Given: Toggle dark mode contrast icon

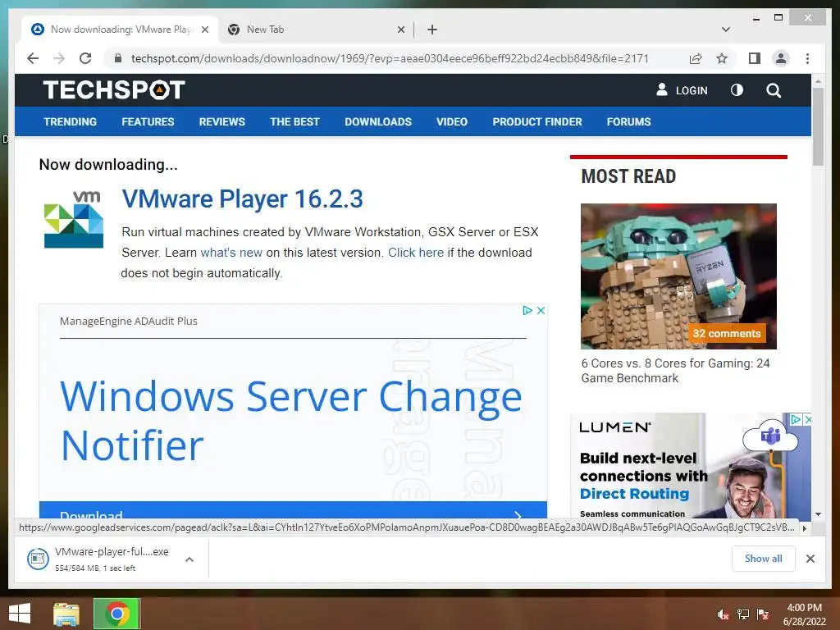Looking at the screenshot, I should click(x=737, y=90).
